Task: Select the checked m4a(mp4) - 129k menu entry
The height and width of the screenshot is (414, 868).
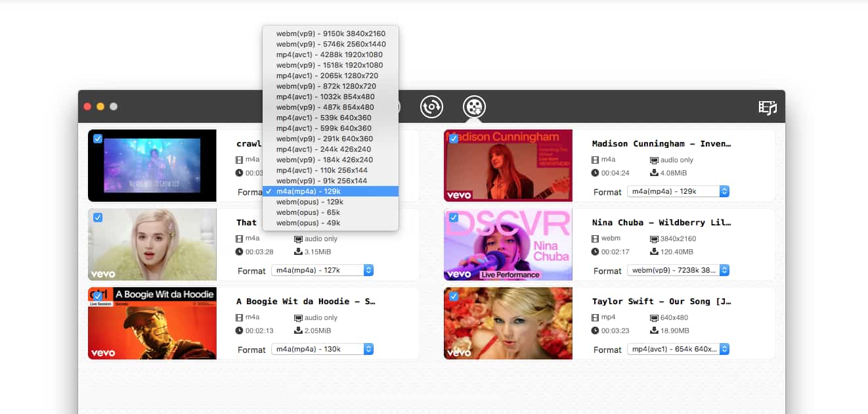Action: [330, 191]
